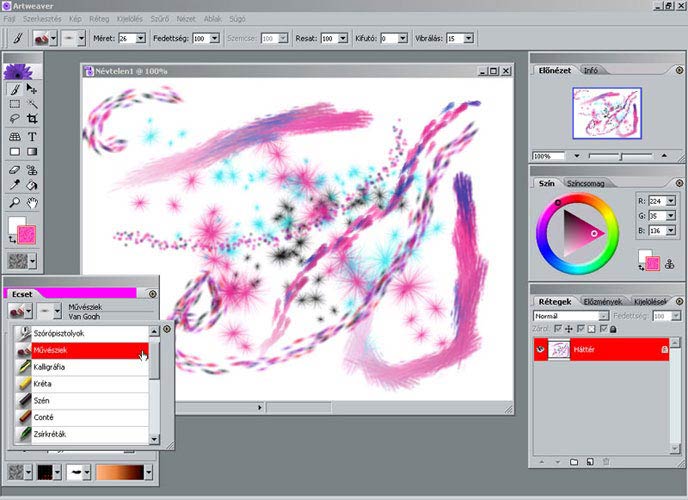Select the Lasso tool

click(x=14, y=119)
